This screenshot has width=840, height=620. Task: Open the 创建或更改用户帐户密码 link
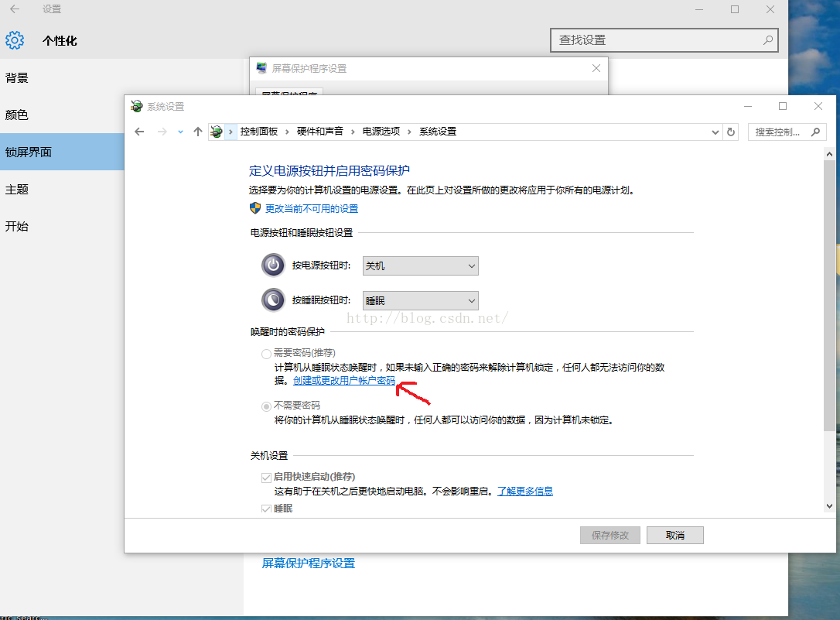coord(344,381)
